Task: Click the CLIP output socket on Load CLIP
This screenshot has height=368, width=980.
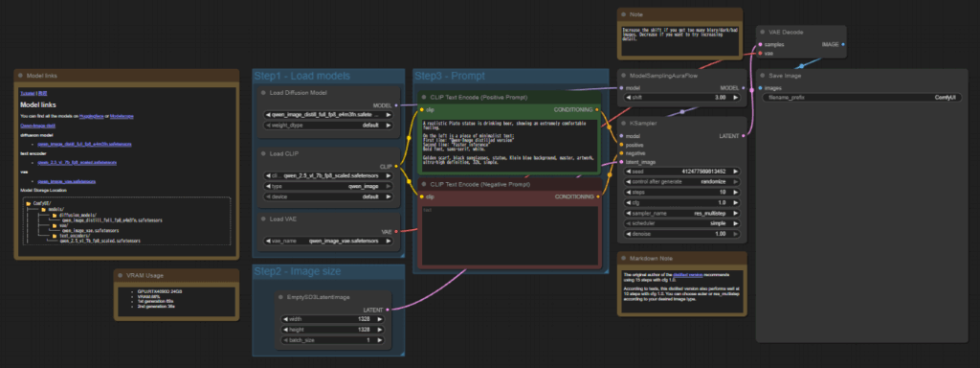Action: (396, 167)
